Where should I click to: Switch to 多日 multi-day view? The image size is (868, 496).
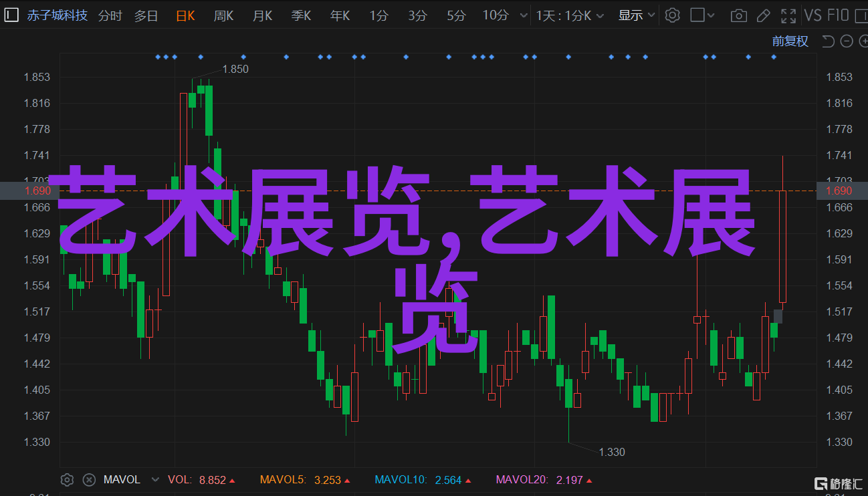(146, 15)
